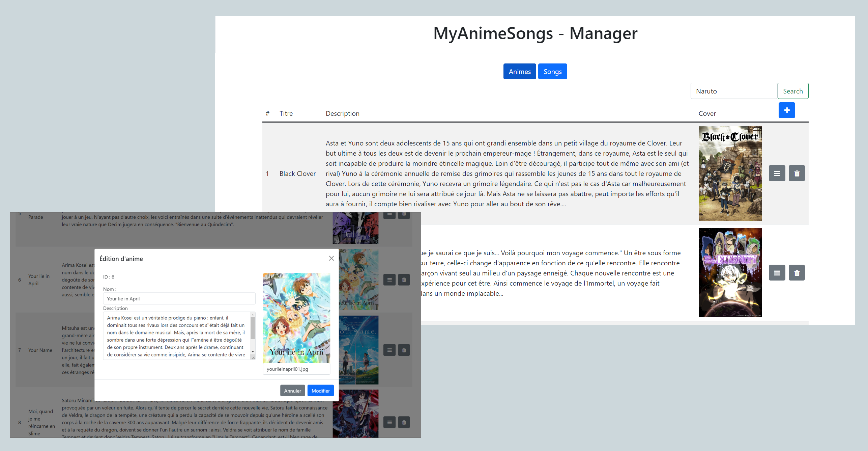Delete To Your Eternity with trash icon

coord(797,273)
